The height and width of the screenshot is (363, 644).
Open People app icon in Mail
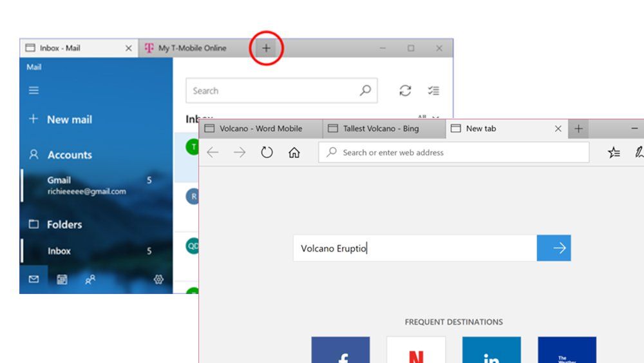coord(90,279)
